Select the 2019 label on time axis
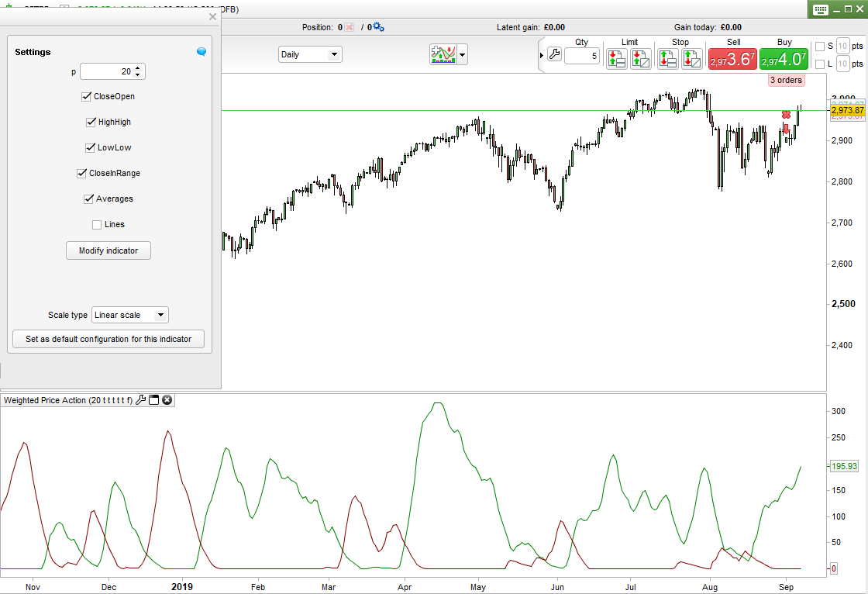The height and width of the screenshot is (594, 868). [182, 587]
